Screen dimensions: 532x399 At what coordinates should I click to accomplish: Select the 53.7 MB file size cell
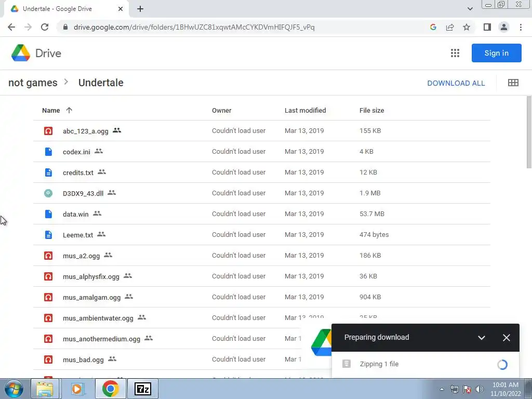point(372,214)
